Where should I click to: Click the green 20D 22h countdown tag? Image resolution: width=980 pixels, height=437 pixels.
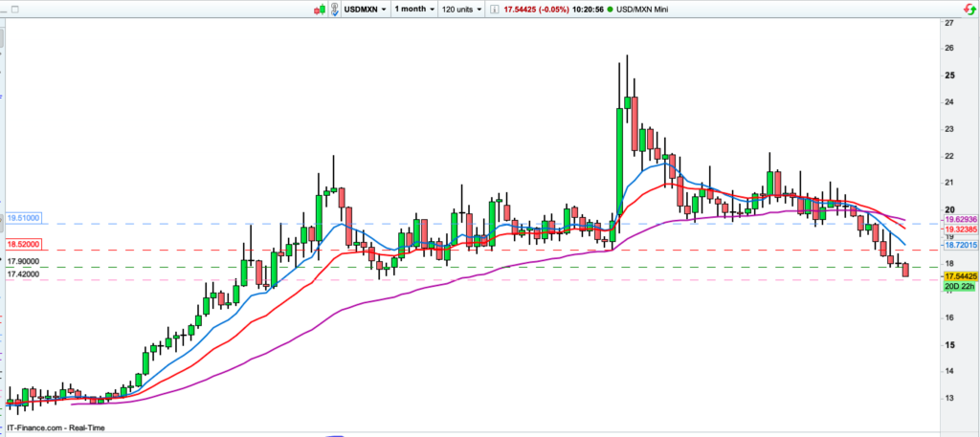pyautogui.click(x=960, y=286)
